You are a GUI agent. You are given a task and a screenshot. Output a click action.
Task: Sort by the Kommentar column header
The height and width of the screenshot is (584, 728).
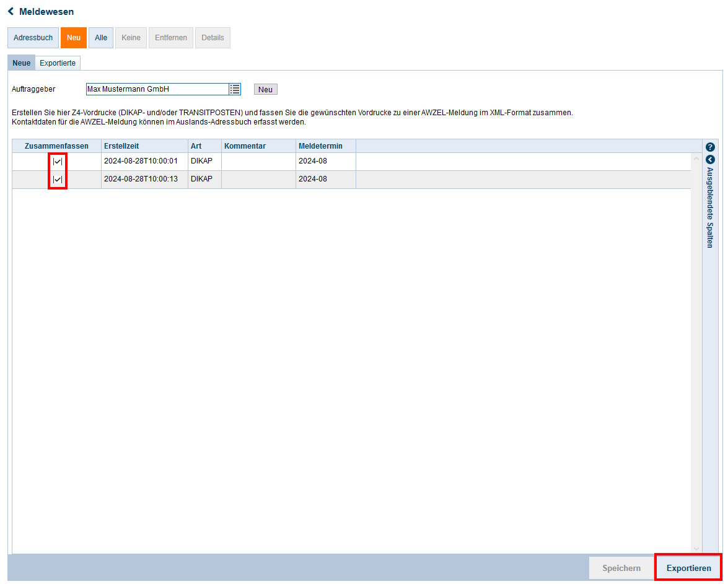tap(258, 146)
